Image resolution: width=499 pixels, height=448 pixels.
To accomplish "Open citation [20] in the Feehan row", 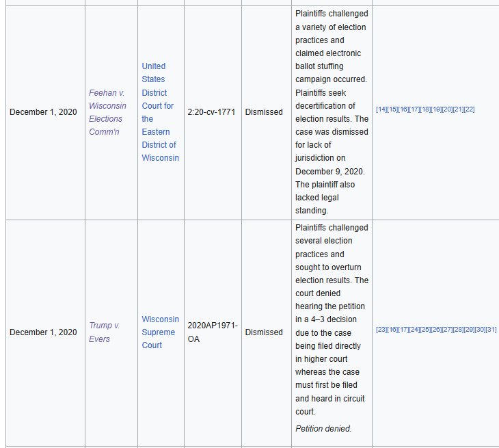I will click(x=447, y=109).
